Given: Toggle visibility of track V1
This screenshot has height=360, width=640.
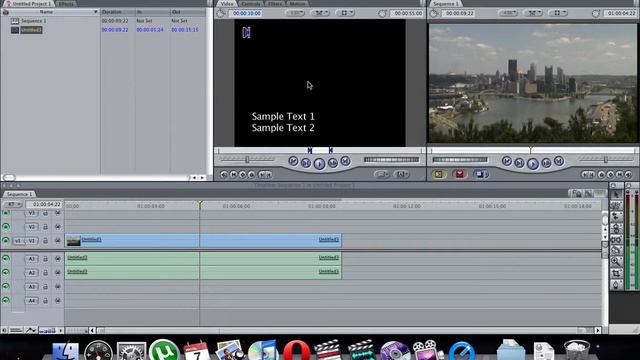Looking at the screenshot, I should click(6, 240).
